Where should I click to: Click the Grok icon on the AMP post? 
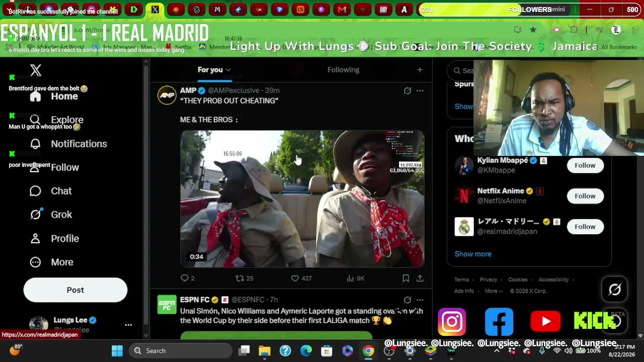[x=408, y=90]
